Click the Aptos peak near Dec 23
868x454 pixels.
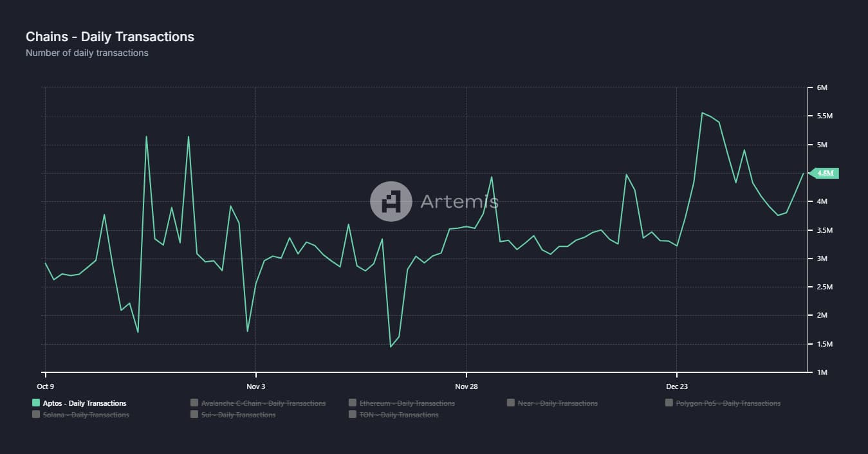tap(703, 112)
